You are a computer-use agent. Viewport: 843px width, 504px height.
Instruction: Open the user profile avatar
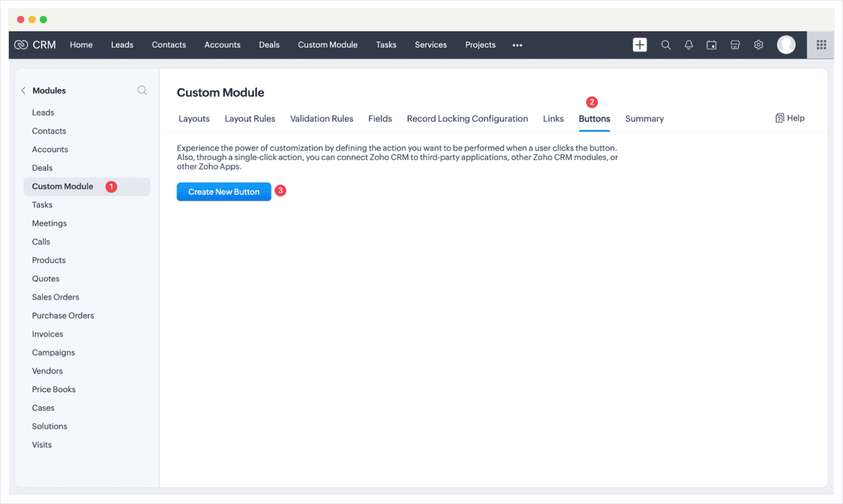pos(786,45)
